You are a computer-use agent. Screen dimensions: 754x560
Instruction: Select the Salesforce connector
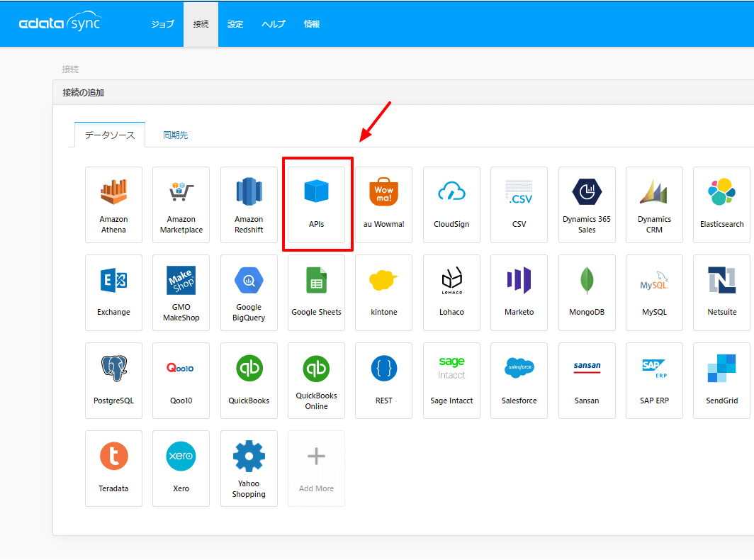point(519,381)
